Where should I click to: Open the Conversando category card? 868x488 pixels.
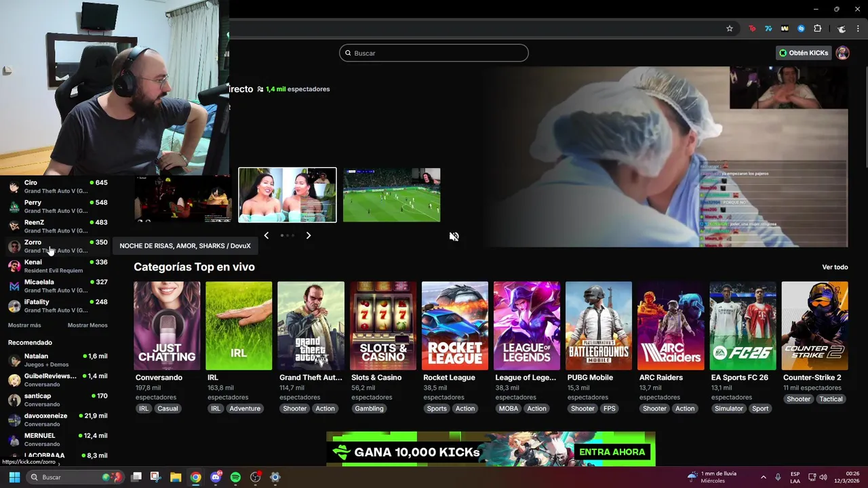[167, 326]
